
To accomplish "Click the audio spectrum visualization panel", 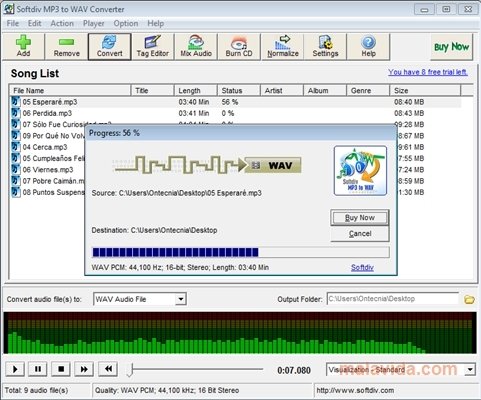I will (x=240, y=333).
